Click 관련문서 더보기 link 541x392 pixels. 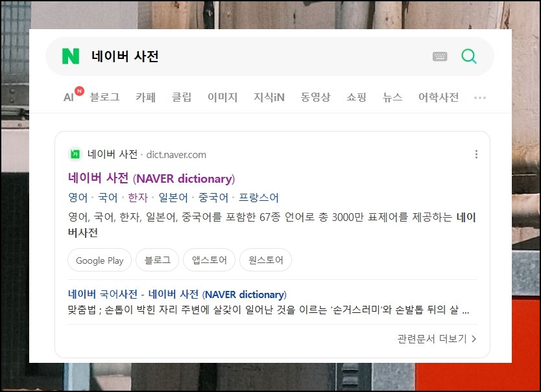point(437,339)
